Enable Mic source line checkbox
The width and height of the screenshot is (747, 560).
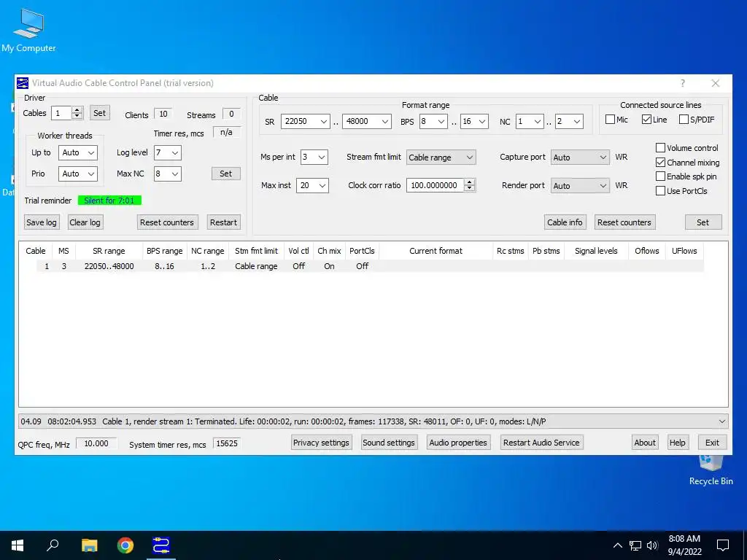click(x=610, y=120)
